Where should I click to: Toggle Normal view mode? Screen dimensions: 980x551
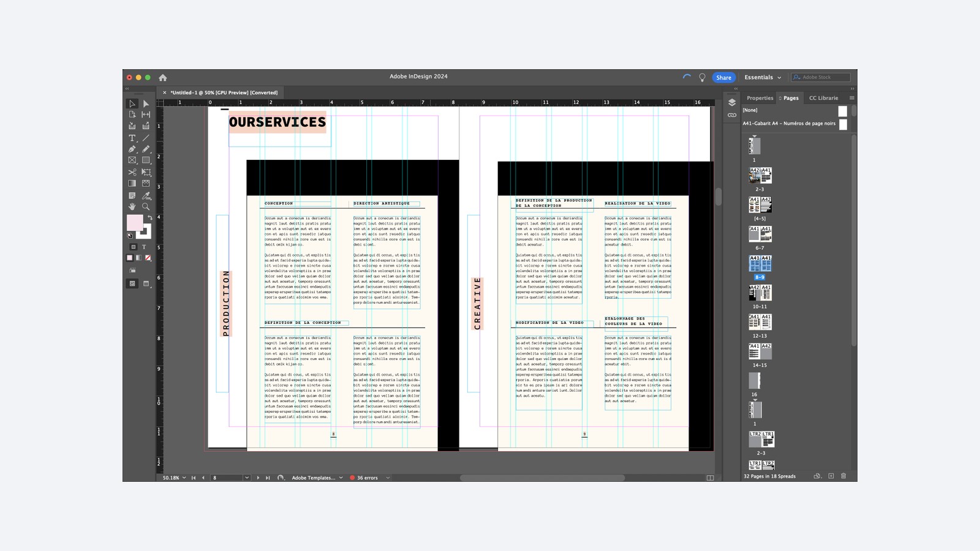tap(132, 283)
